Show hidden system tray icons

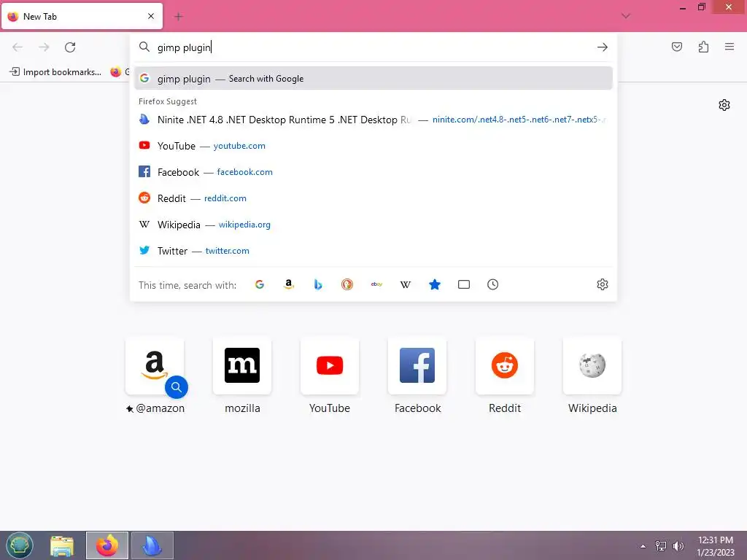point(643,546)
